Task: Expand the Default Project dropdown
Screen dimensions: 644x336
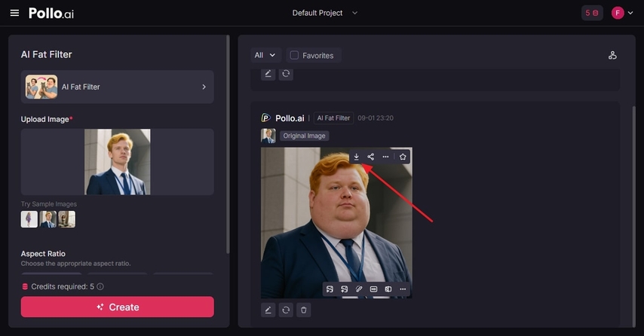Action: [325, 13]
